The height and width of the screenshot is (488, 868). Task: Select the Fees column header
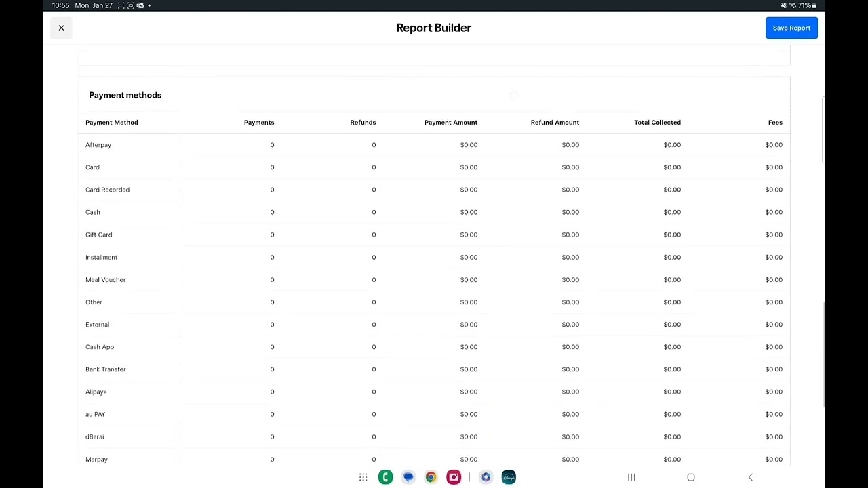(775, 123)
